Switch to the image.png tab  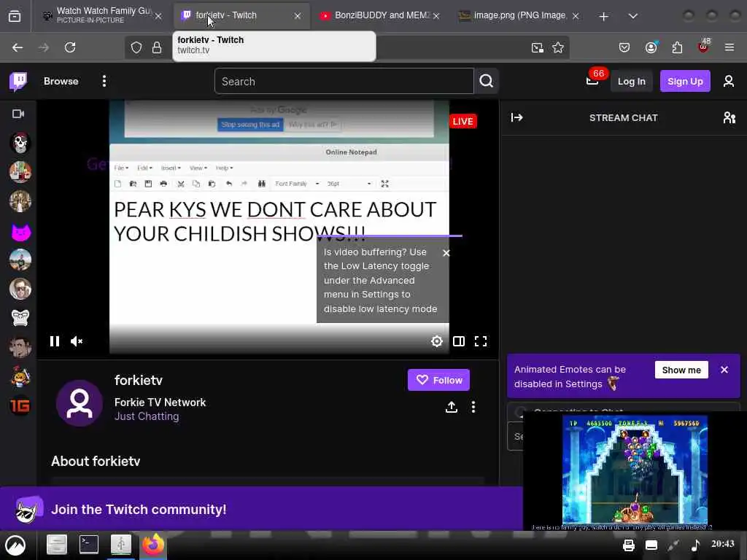(519, 15)
